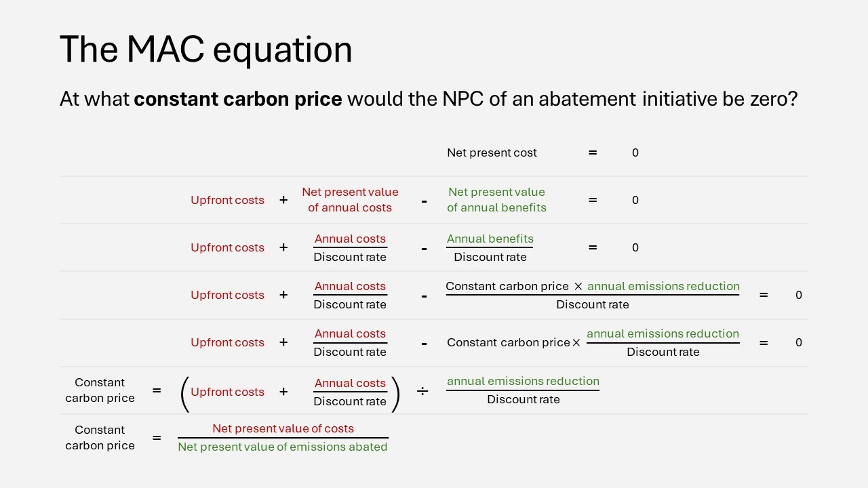Select green "Net present value of emissions abated"

282,447
